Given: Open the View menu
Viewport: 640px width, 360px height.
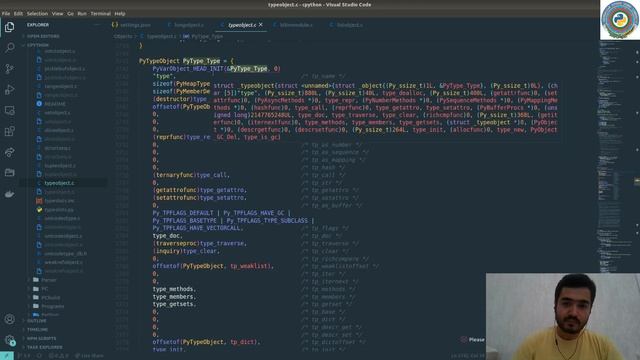Looking at the screenshot, I should pyautogui.click(x=57, y=13).
